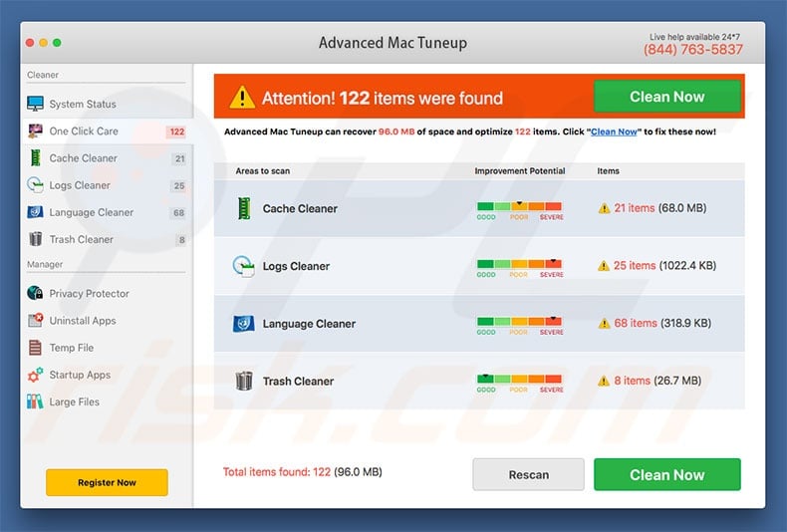Click the 25 badge beside Logs Cleaner
The width and height of the screenshot is (787, 532).
pos(179,185)
